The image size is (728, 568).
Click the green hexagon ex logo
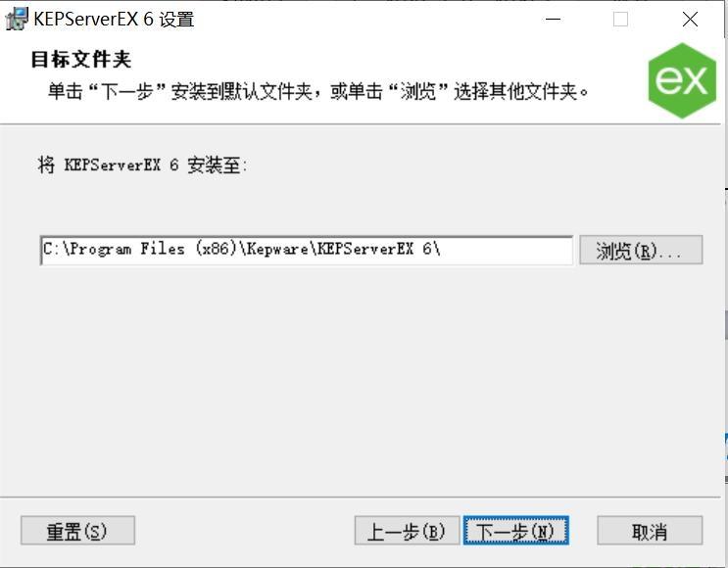pos(682,80)
